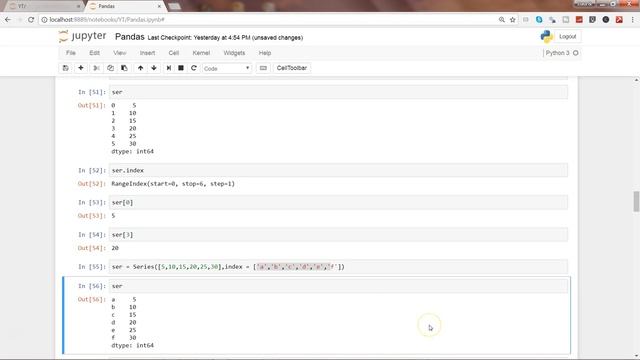Click the Logout button

click(x=568, y=36)
